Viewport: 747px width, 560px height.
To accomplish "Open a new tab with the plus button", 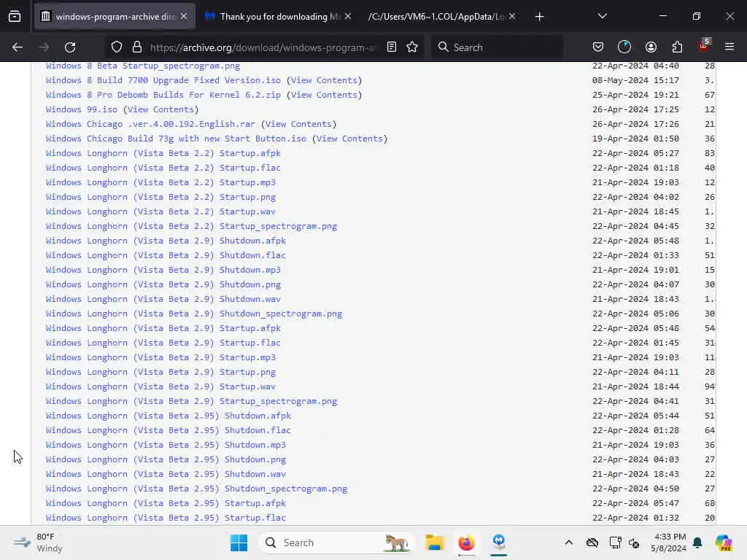I will 539,17.
